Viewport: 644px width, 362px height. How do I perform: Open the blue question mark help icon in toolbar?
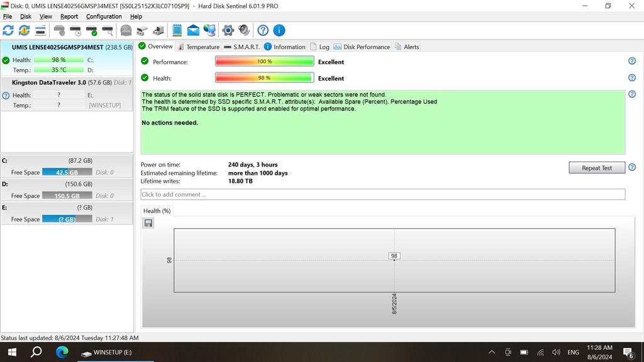[x=263, y=30]
